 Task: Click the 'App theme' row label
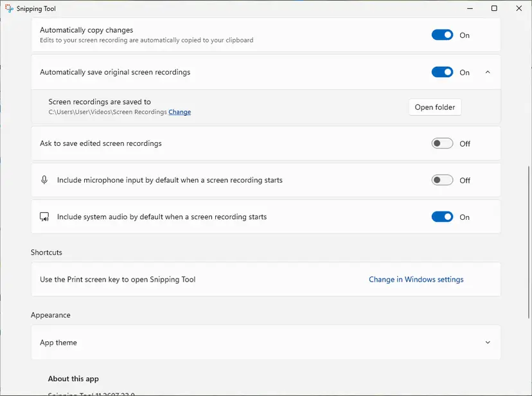click(58, 343)
